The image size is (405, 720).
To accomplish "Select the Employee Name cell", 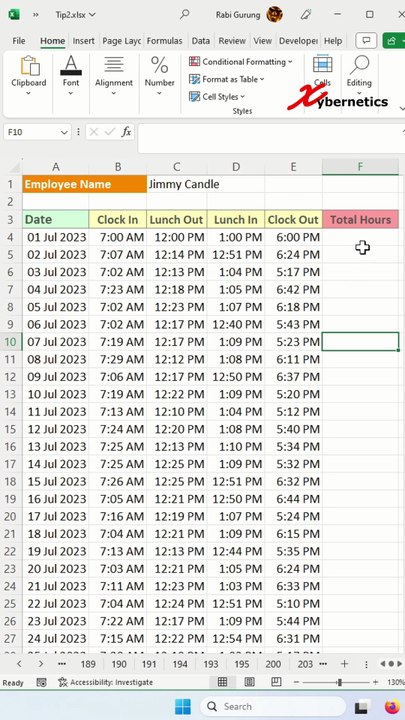I will click(84, 184).
